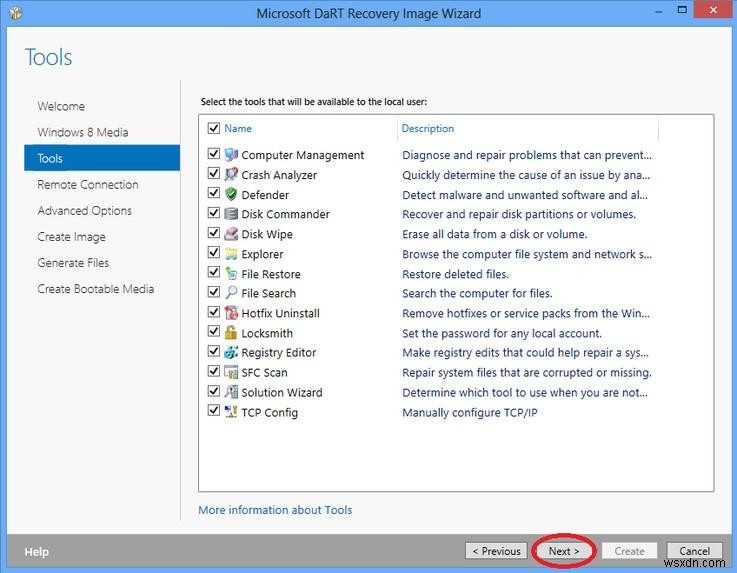This screenshot has width=737, height=573.
Task: Click description 'Set the password for any local account.'
Action: 502,333
